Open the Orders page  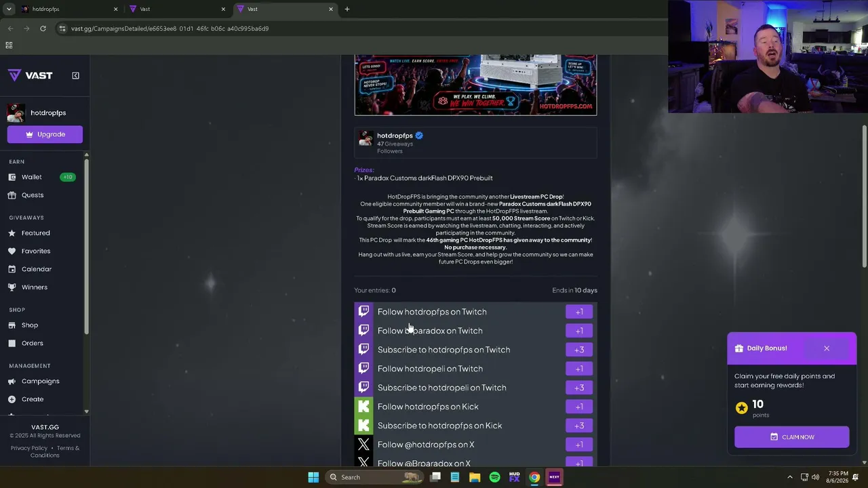click(x=32, y=343)
